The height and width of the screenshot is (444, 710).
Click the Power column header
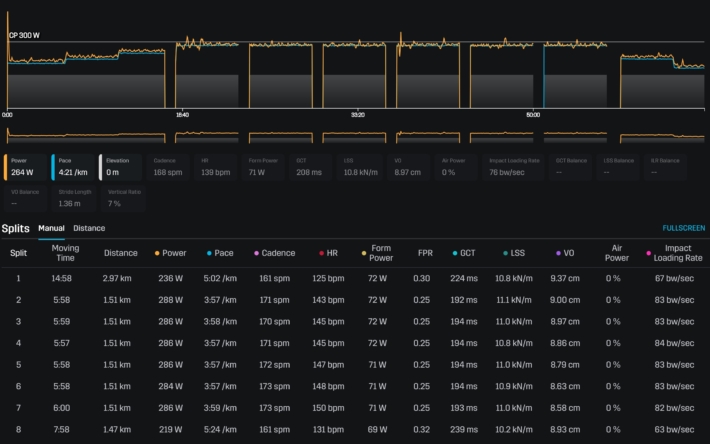[172, 253]
